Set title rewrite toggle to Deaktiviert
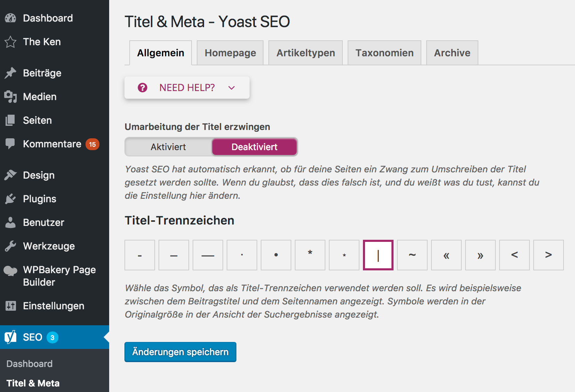Screen dimensions: 575x392 254,147
